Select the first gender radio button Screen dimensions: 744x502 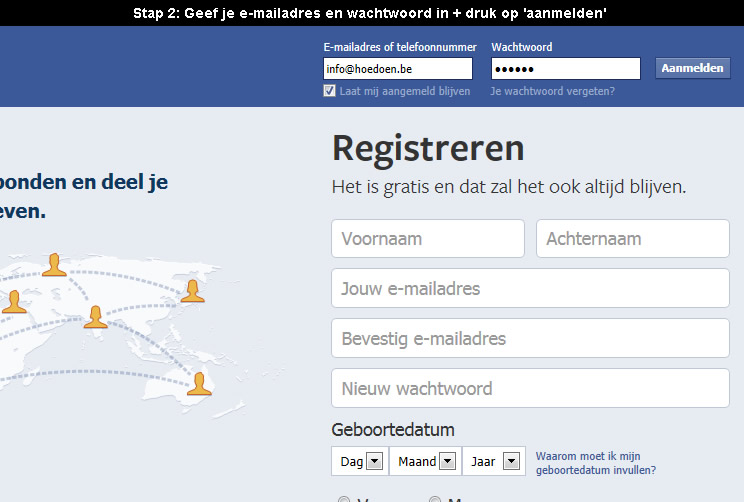coord(344,499)
